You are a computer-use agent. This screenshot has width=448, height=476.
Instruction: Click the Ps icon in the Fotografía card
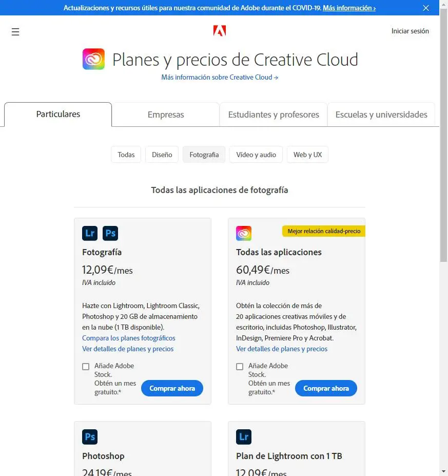coord(110,233)
